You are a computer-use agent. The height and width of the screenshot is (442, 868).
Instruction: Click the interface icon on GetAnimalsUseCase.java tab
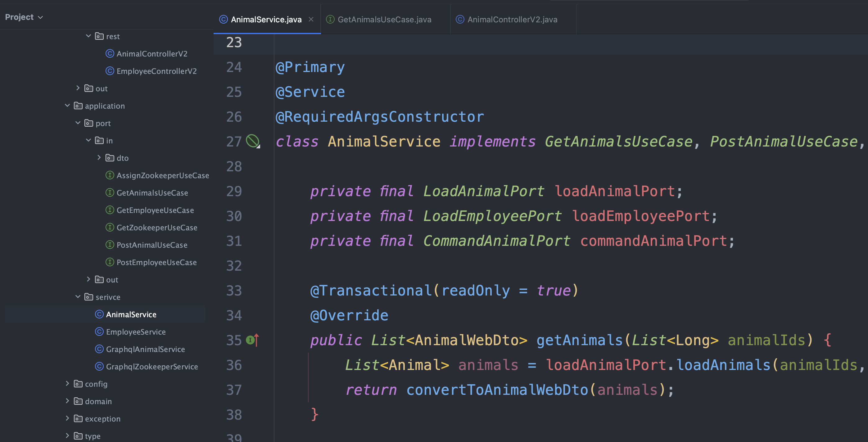(330, 20)
